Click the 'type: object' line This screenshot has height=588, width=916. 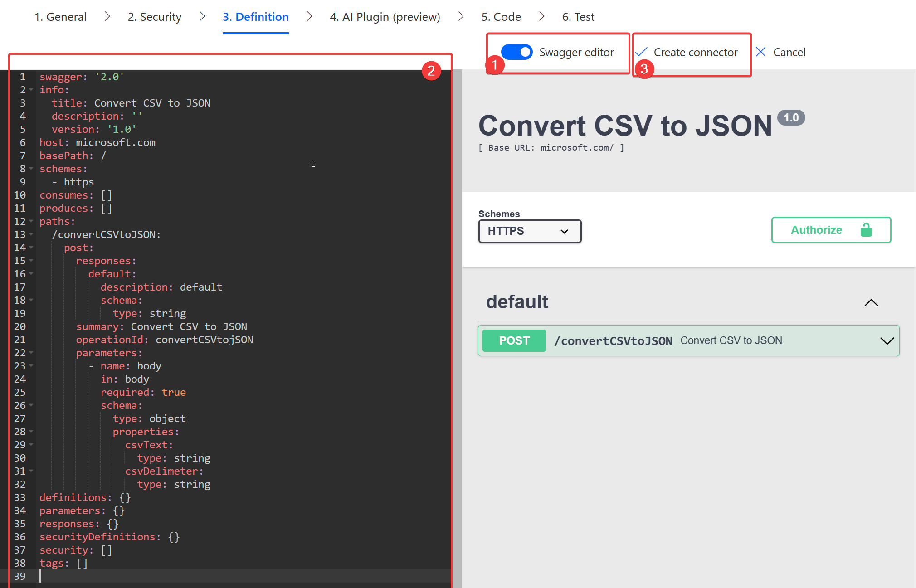149,418
